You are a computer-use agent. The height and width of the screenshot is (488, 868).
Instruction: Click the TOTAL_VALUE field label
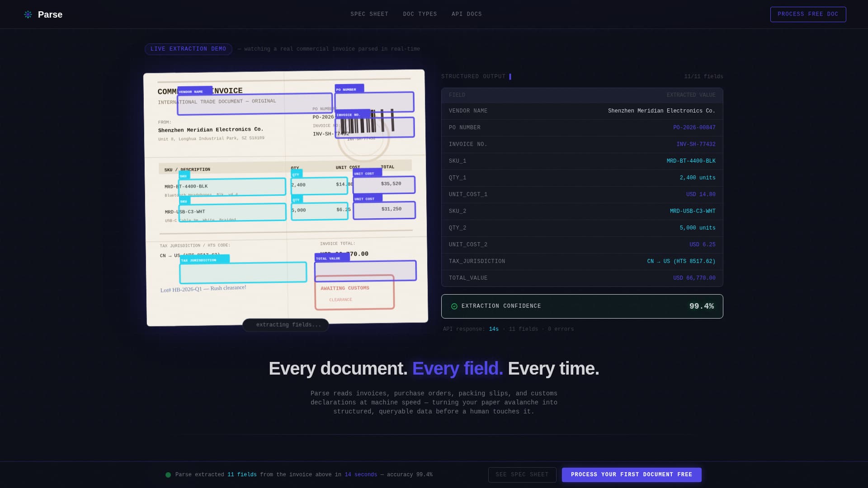click(x=468, y=278)
